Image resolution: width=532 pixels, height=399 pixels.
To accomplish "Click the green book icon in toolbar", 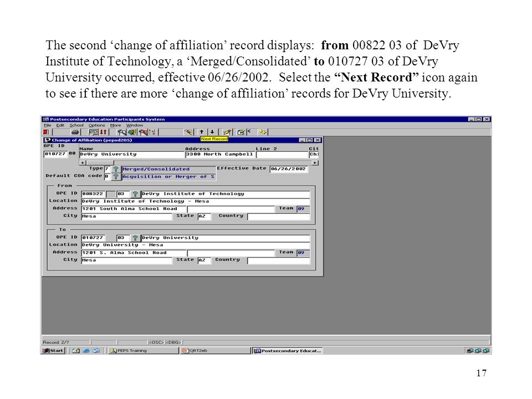I will coord(132,132).
